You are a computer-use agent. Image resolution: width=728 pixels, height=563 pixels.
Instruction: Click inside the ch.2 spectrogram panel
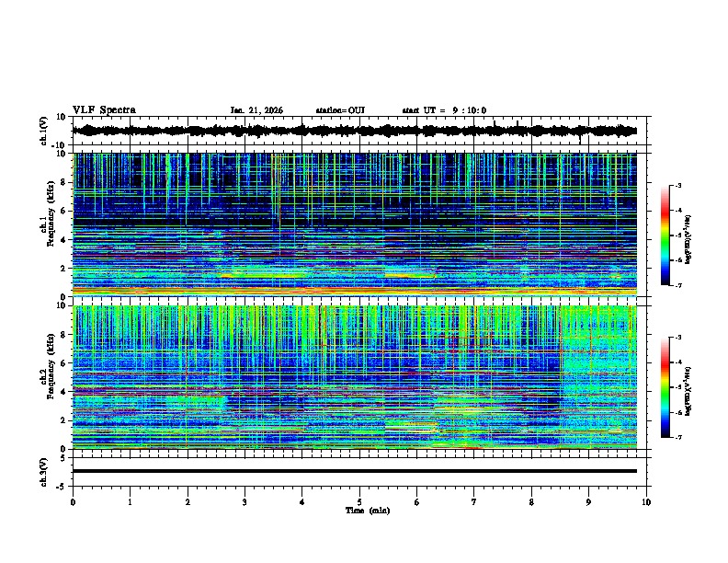pyautogui.click(x=359, y=377)
